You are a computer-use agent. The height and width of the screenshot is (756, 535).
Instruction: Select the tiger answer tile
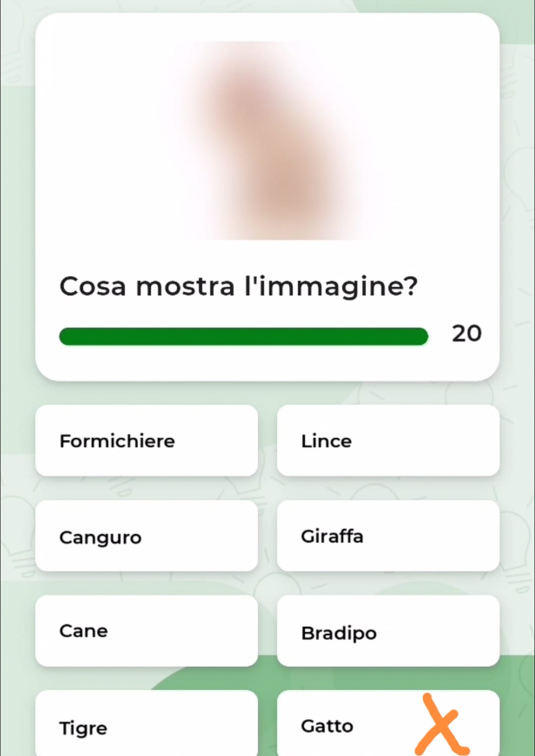pyautogui.click(x=146, y=726)
